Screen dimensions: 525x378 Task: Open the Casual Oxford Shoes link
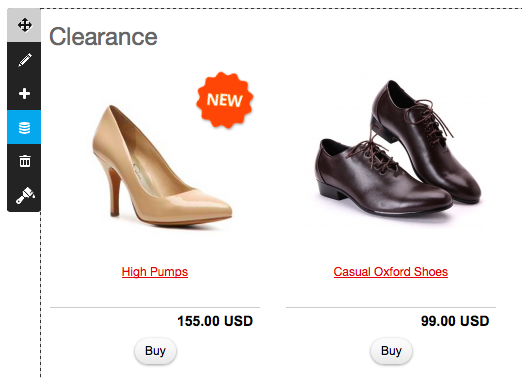(391, 272)
